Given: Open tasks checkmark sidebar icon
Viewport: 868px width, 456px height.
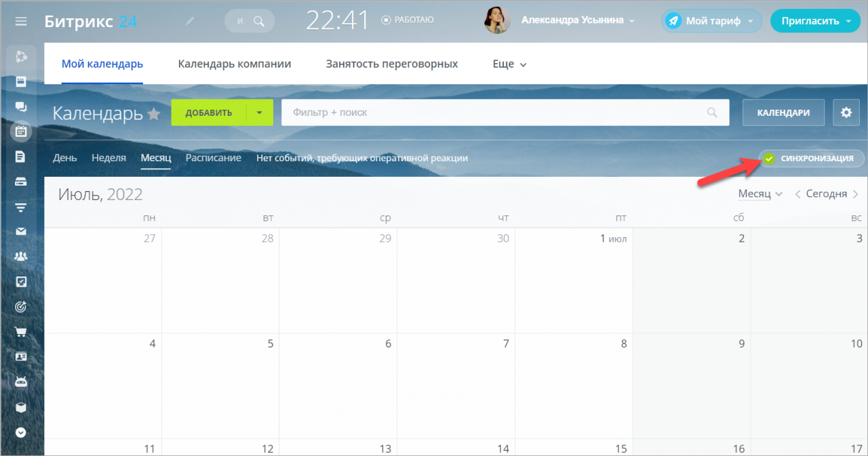Looking at the screenshot, I should click(21, 281).
